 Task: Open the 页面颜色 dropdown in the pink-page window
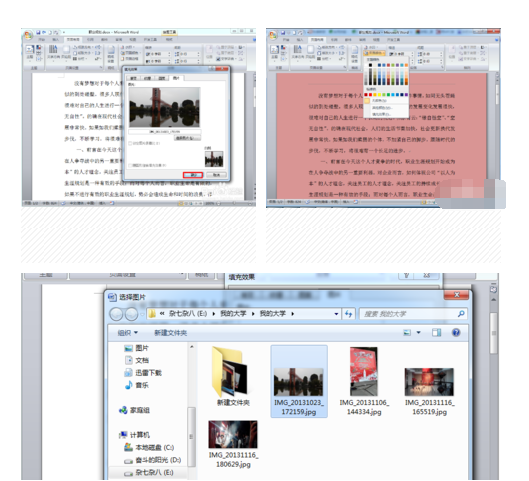374,53
